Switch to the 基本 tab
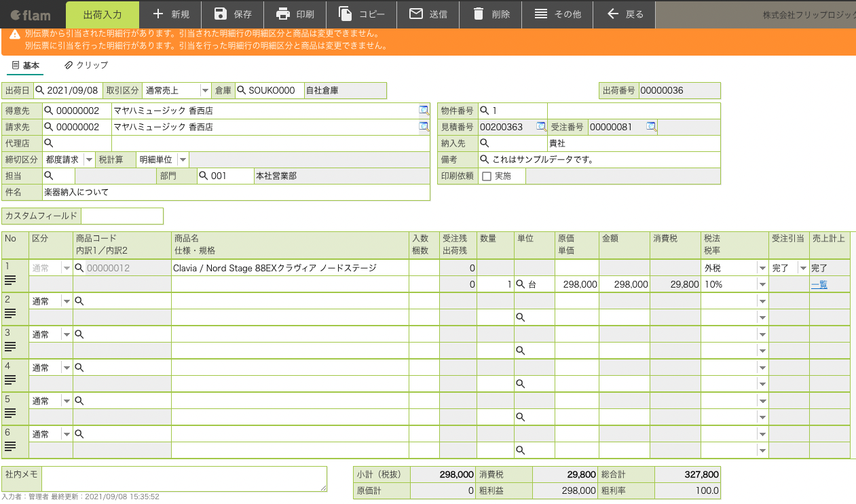The height and width of the screenshot is (504, 856). [x=26, y=66]
